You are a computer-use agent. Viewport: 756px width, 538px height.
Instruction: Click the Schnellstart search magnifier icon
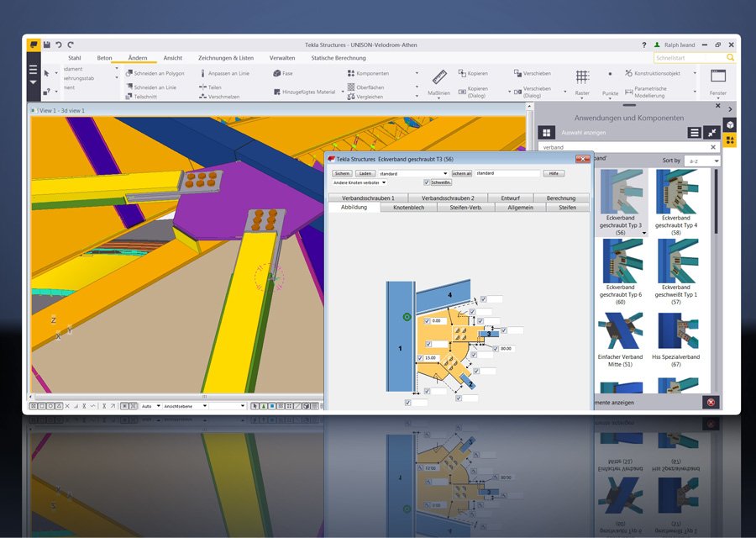click(730, 57)
